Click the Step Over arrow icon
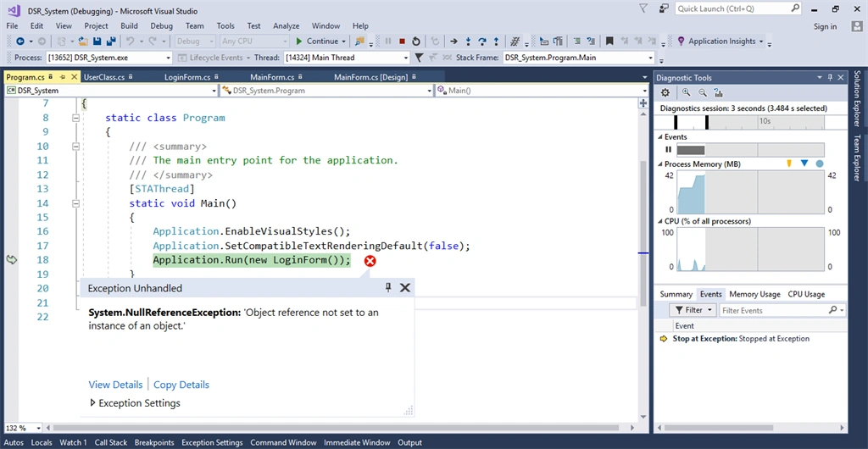 [x=482, y=41]
